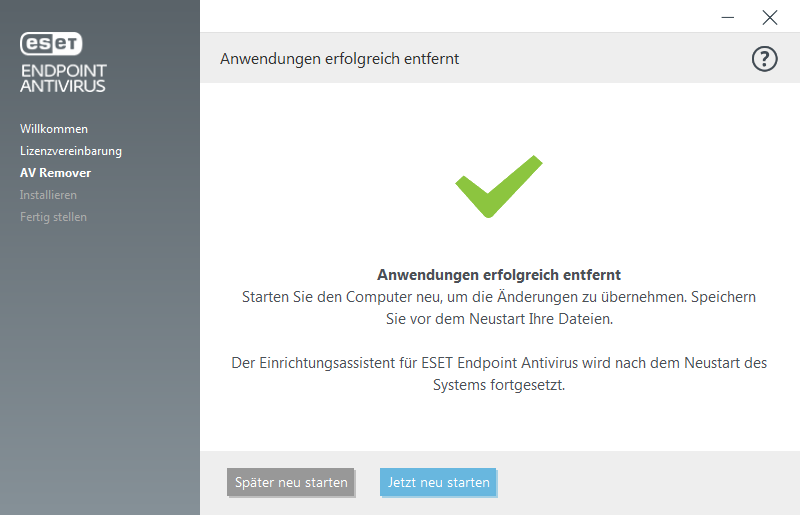Screen dimensions: 800x515
Task: Click text 'Sie vor dem Neustart Ihre Dateien.'
Action: [499, 319]
